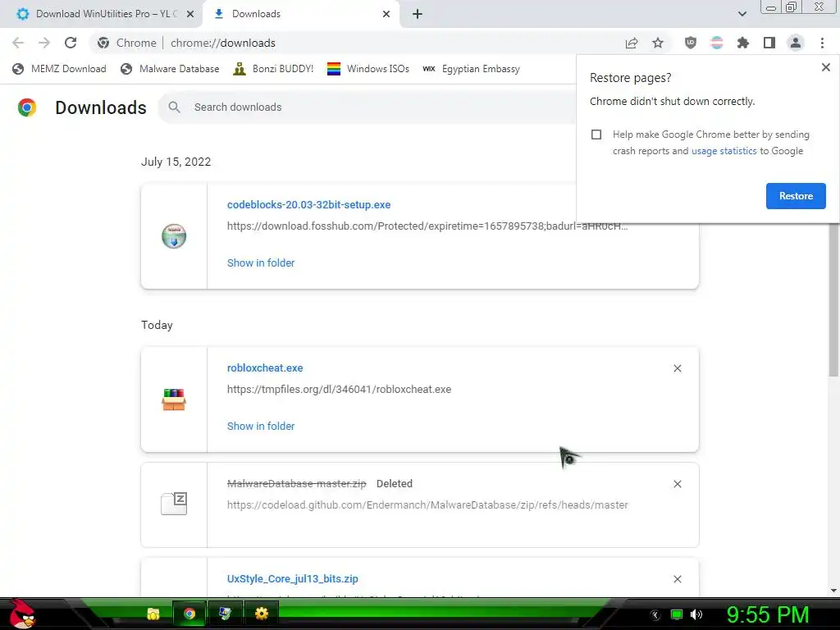Click the browser forward arrow
Screen dimensions: 840x630
[x=44, y=43]
